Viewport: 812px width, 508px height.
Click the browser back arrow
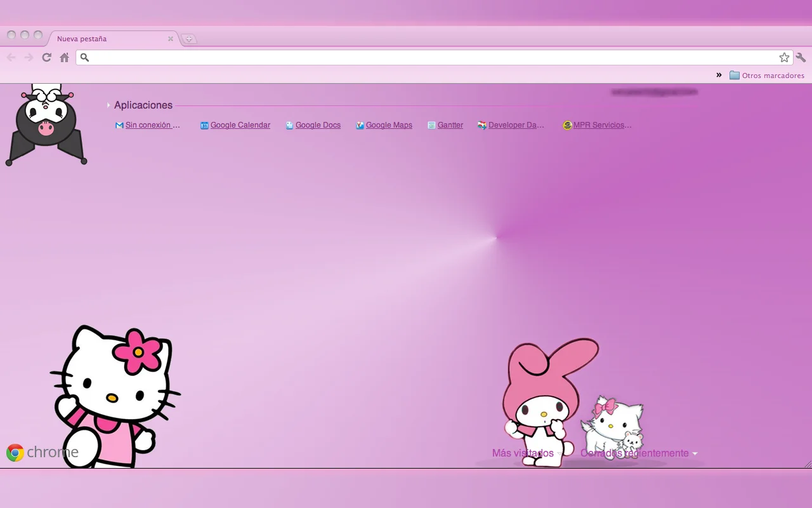click(x=11, y=58)
